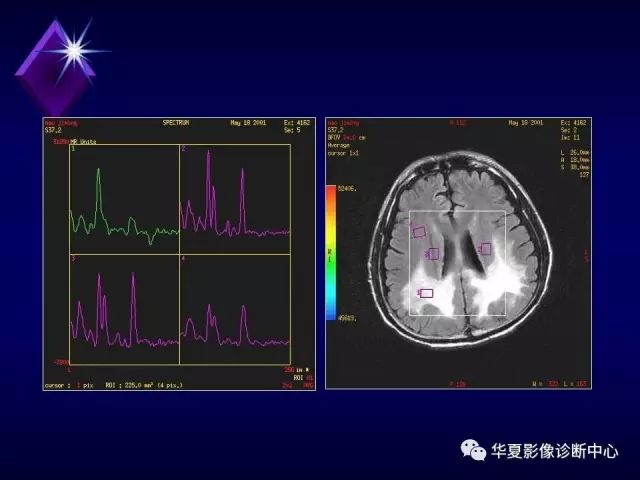Click the '537.2' value in spectrum panel
640x480 pixels.
(x=53, y=130)
